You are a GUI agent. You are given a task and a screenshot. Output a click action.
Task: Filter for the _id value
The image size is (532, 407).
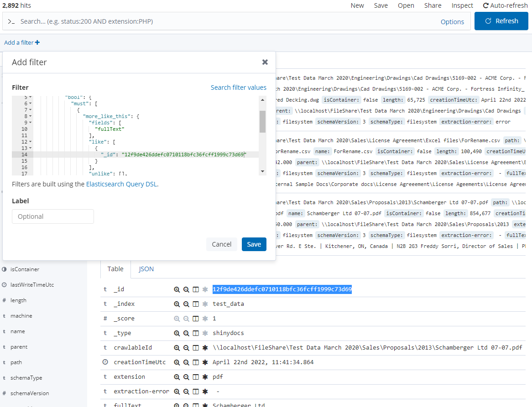click(177, 289)
